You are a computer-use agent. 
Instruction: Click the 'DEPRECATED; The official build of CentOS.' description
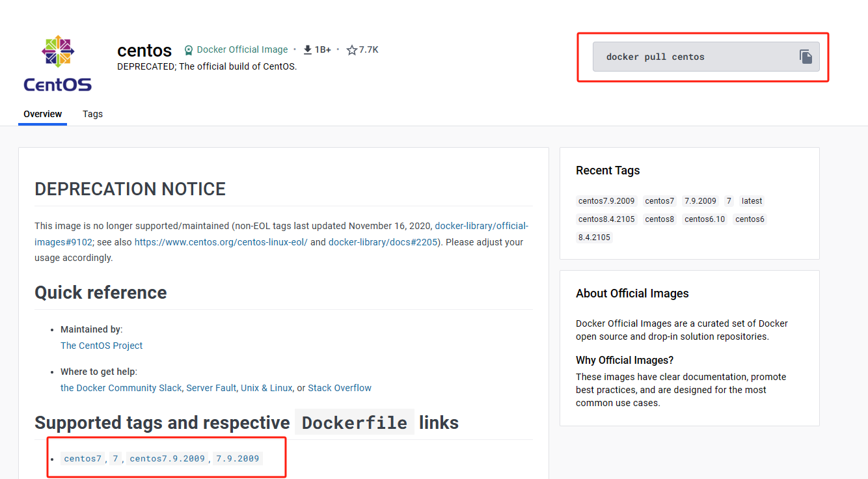point(207,66)
